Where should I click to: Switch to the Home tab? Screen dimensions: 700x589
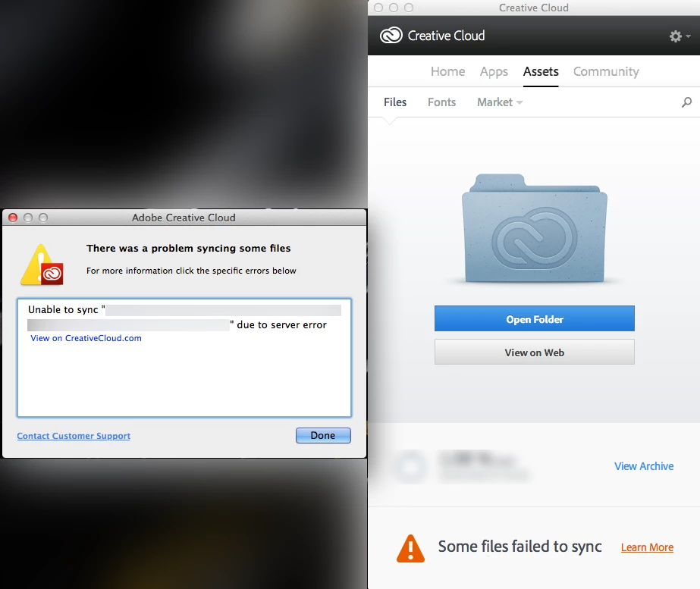pos(447,71)
